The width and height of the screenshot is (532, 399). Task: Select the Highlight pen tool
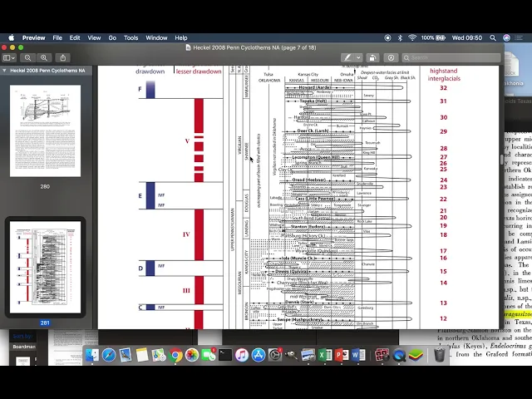coord(347,57)
